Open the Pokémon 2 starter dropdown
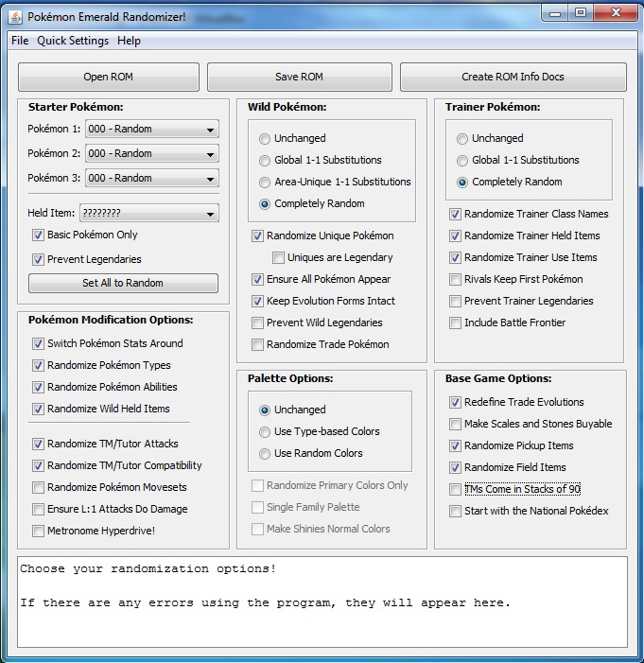This screenshot has height=663, width=644. coord(151,153)
